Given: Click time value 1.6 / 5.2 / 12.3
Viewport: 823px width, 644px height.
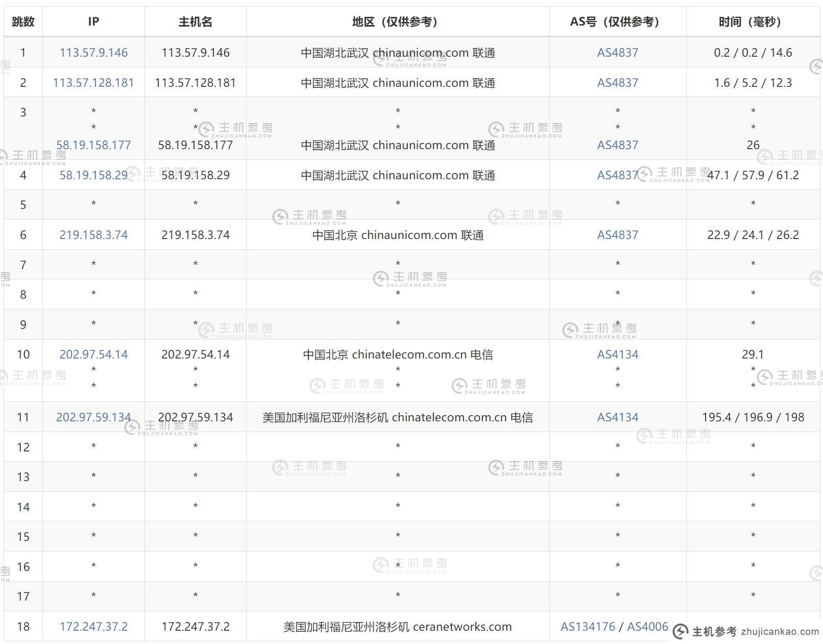Looking at the screenshot, I should (753, 83).
